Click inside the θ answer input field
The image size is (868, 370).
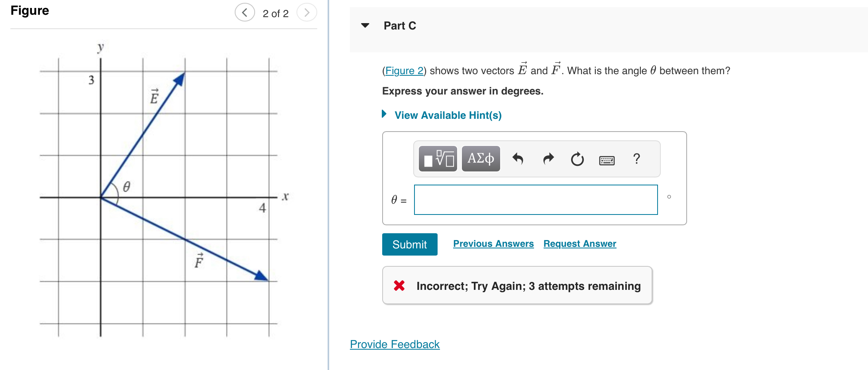[536, 199]
